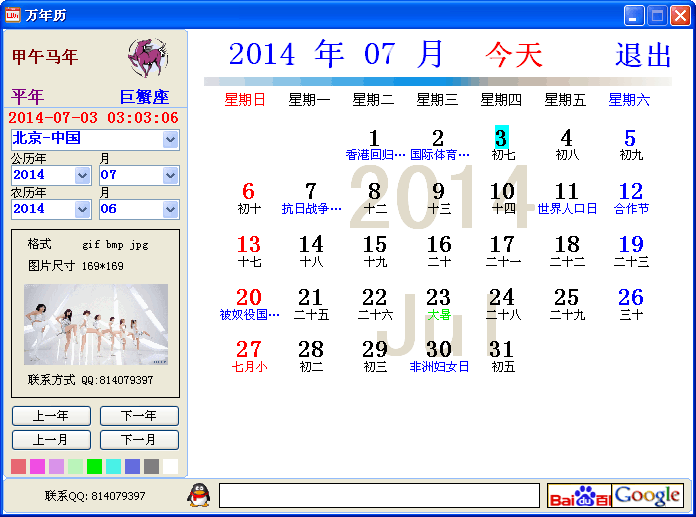
Task: Pick the blue-violet color swatch
Action: 133,466
